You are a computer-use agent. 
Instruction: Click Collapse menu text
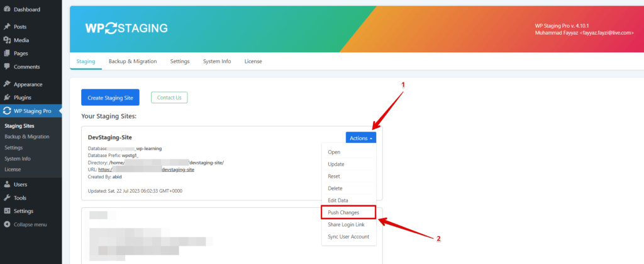tap(30, 224)
